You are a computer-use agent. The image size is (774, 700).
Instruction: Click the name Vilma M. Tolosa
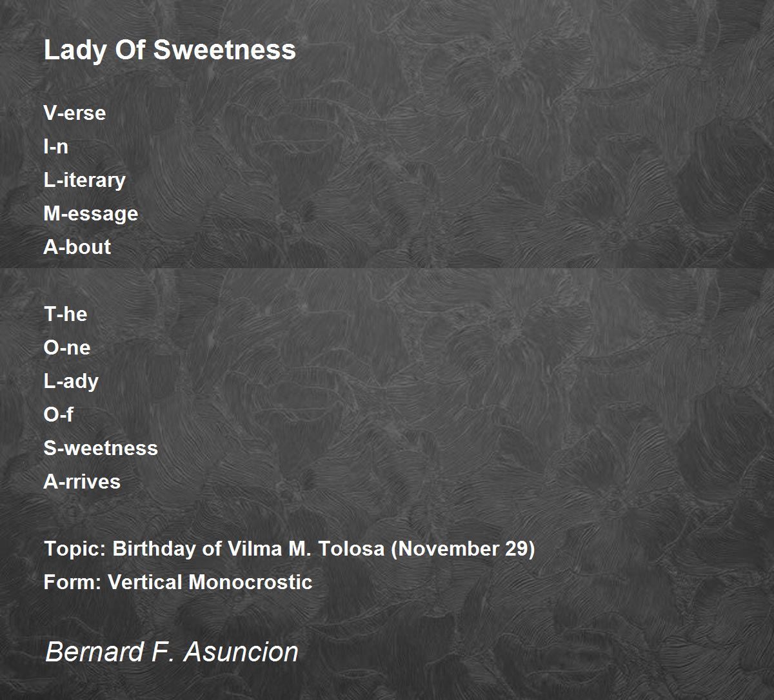[305, 549]
